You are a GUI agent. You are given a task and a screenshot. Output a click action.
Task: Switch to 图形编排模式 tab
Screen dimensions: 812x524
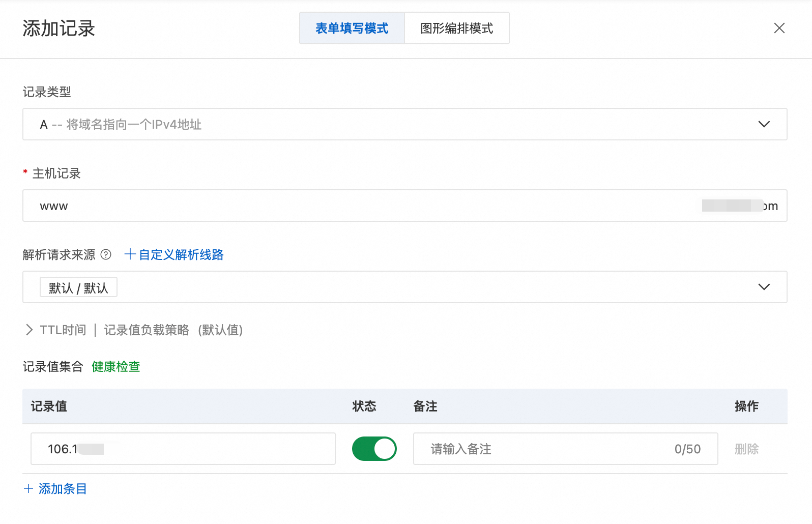click(456, 28)
